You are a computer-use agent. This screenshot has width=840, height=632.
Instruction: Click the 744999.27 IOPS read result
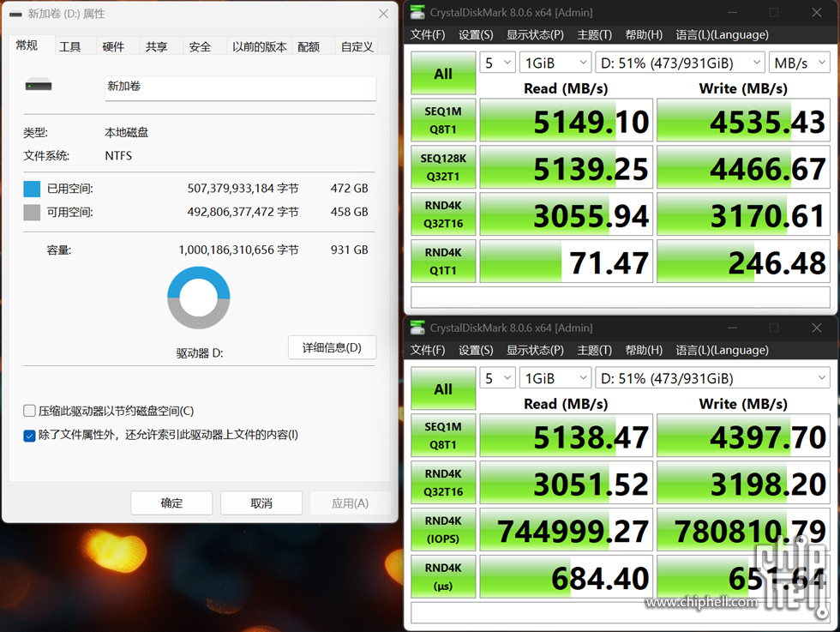coord(567,529)
